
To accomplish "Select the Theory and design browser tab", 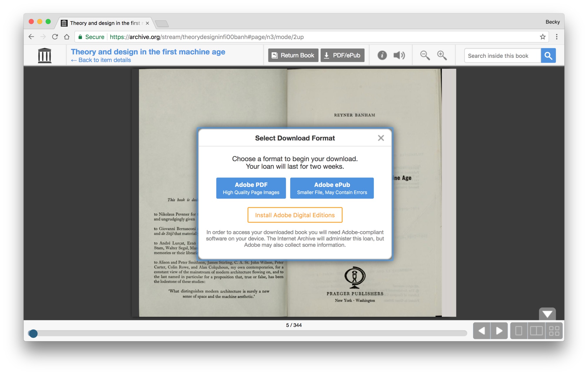I will tap(105, 23).
